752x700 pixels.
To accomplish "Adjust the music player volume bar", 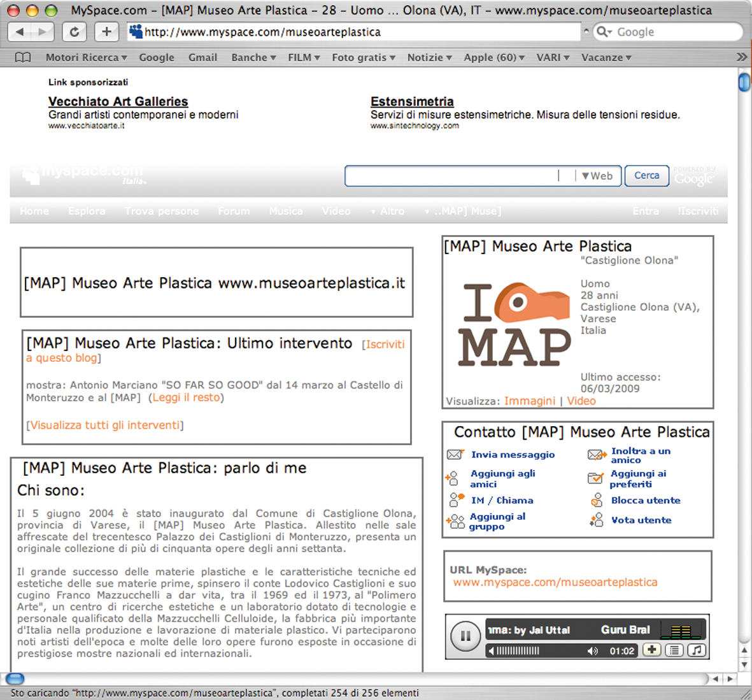I will pyautogui.click(x=518, y=650).
